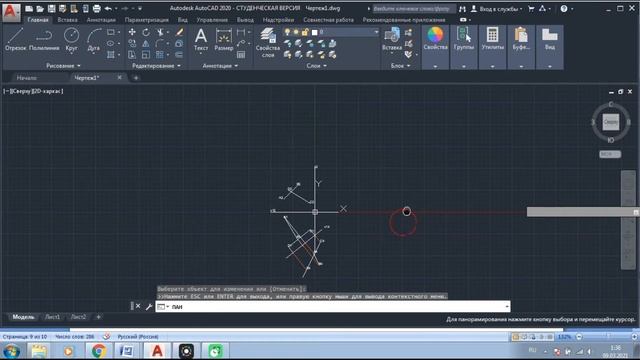The width and height of the screenshot is (640, 360).
Task: Select the Отрезок line tool
Action: 16,40
